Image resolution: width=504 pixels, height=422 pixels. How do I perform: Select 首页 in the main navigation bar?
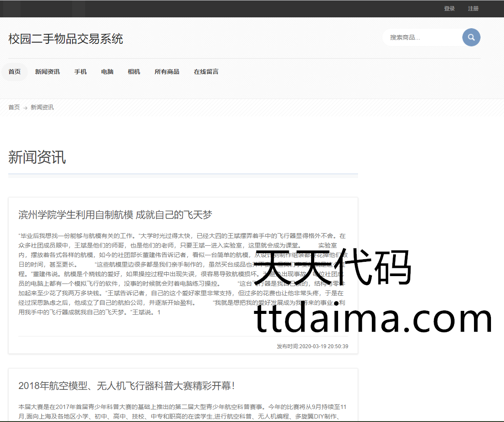14,72
